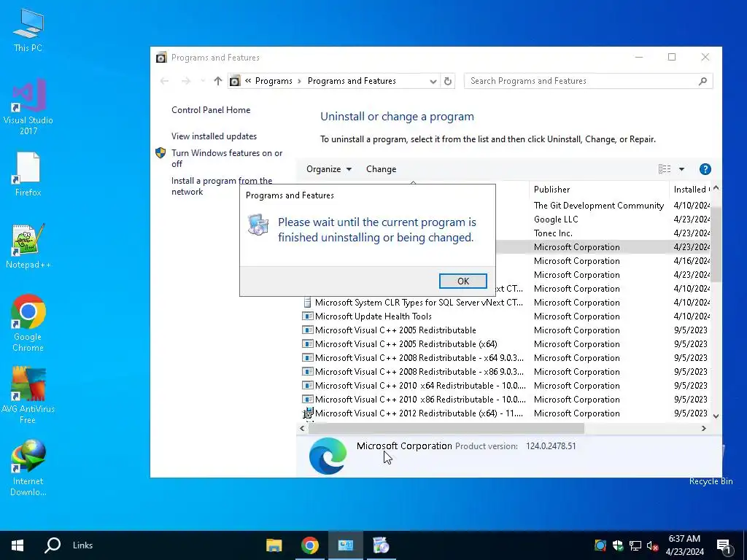The image size is (747, 560).
Task: Open Control Panel Home link
Action: [x=211, y=110]
